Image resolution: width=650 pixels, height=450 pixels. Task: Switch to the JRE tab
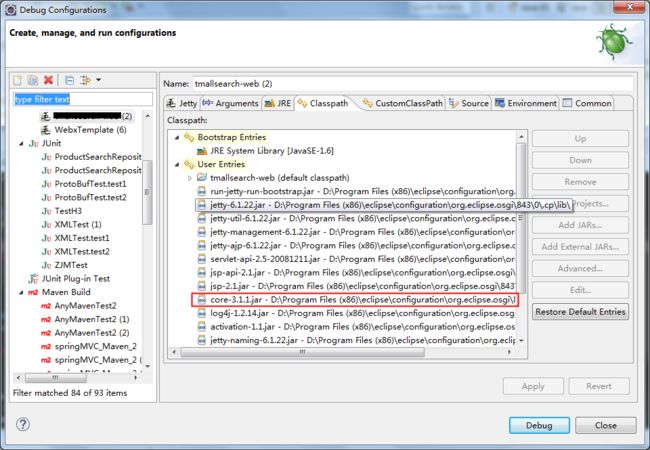coord(278,103)
